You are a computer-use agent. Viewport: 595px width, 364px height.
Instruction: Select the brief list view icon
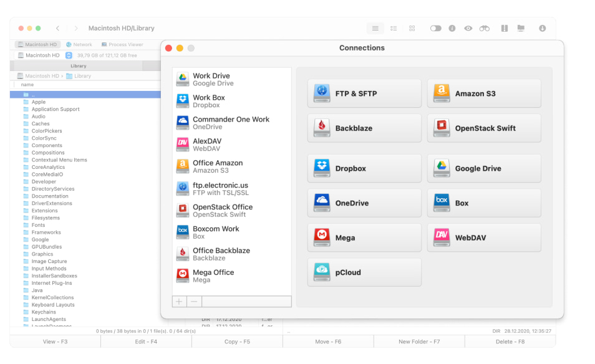coord(375,28)
